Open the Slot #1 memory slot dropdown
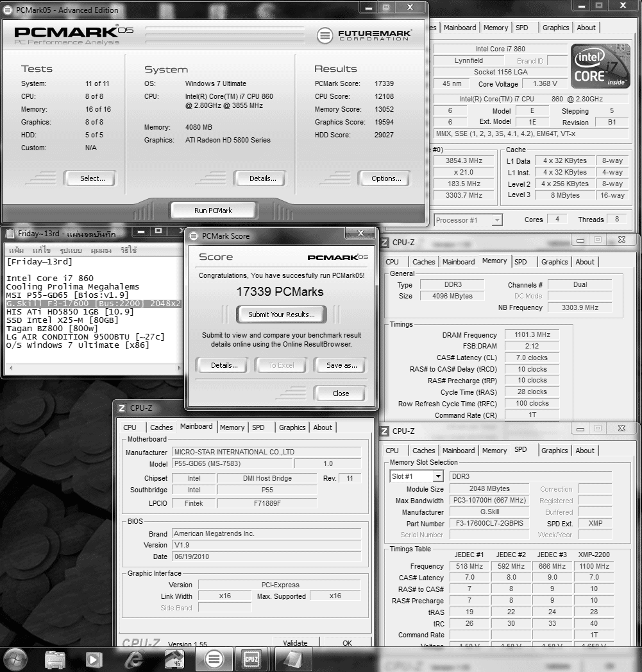642x672 pixels. (x=437, y=476)
